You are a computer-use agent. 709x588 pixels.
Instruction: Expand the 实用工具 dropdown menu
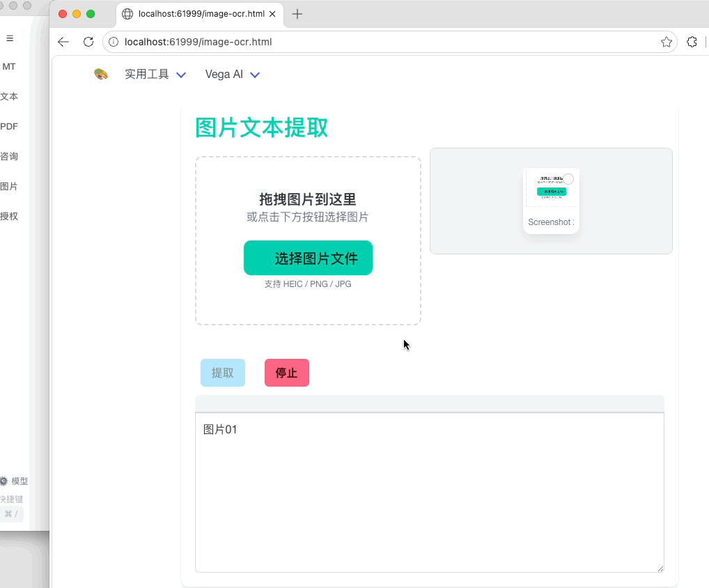[155, 74]
